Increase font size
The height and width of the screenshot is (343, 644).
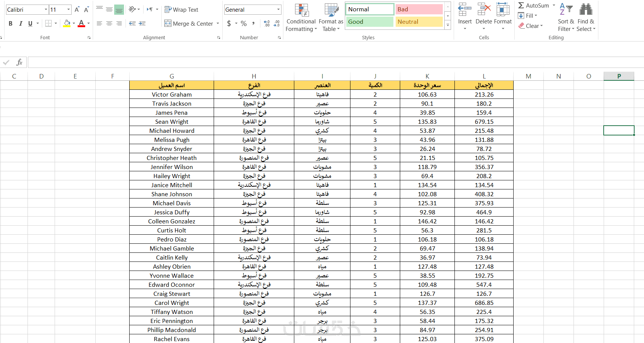coord(77,10)
